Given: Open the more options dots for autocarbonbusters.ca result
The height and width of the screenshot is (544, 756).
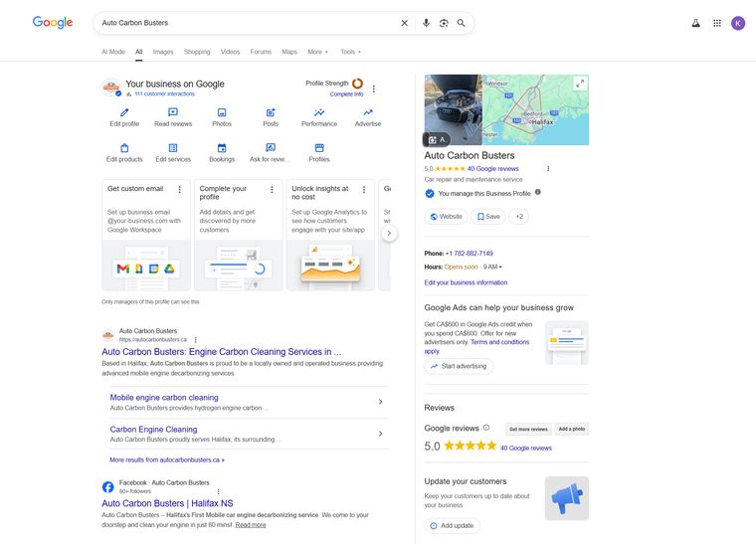Looking at the screenshot, I should pyautogui.click(x=195, y=340).
